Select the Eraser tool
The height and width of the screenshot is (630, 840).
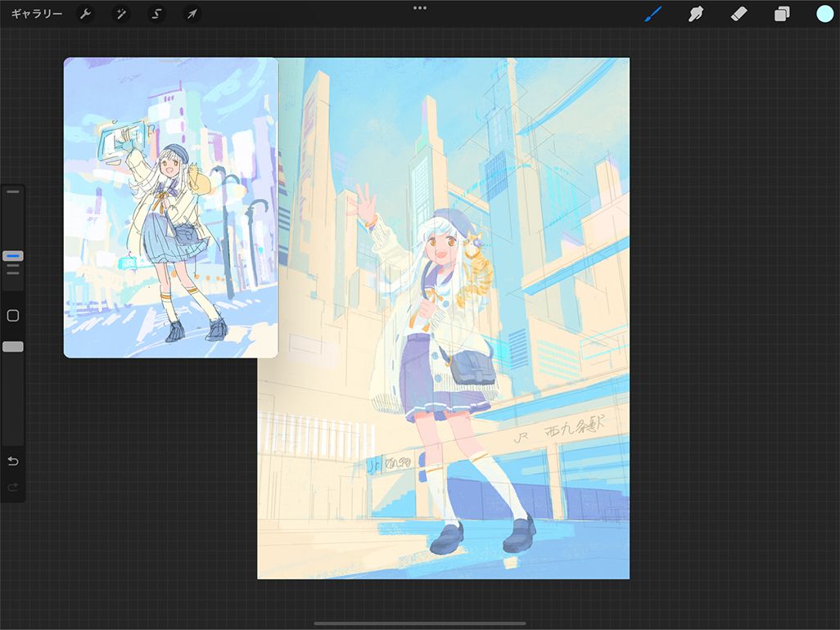tap(738, 14)
